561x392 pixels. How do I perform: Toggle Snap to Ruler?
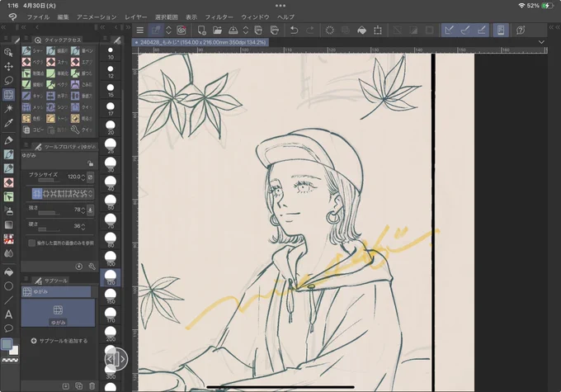click(x=450, y=31)
